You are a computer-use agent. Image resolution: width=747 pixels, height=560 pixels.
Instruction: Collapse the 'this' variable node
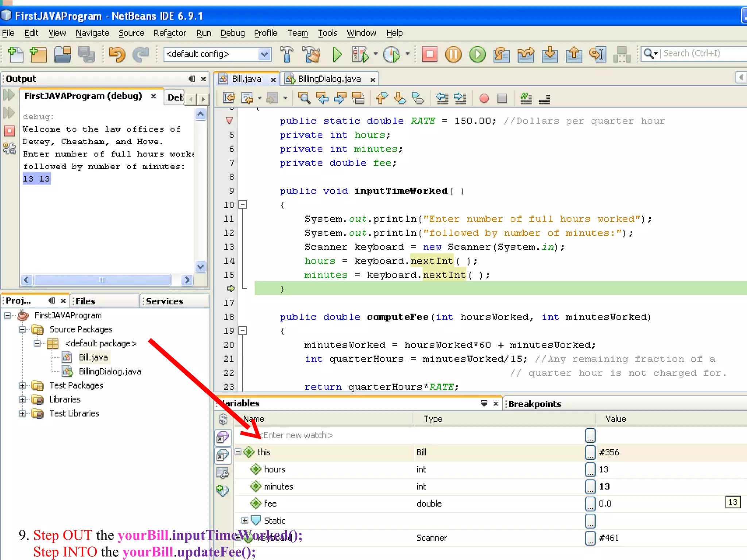pyautogui.click(x=238, y=452)
